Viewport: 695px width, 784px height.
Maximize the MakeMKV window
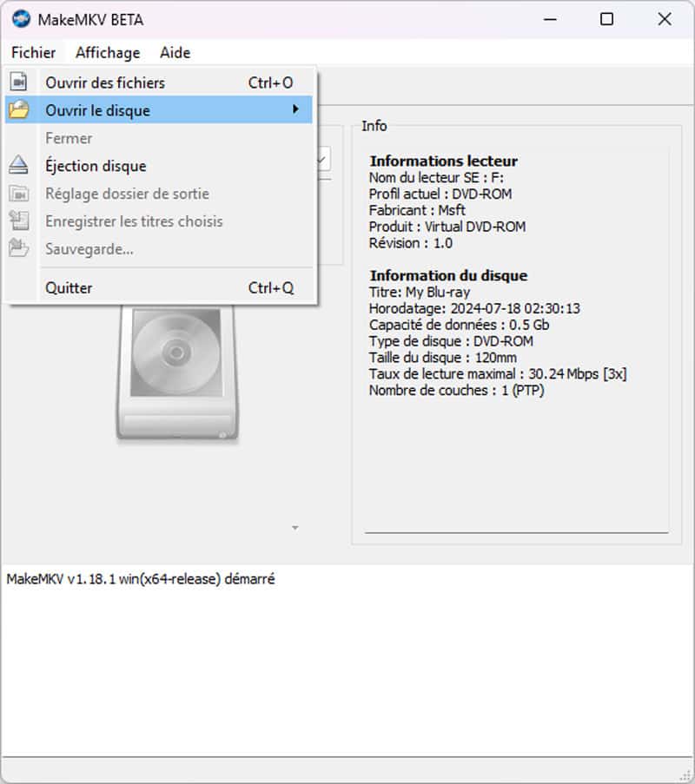click(606, 19)
